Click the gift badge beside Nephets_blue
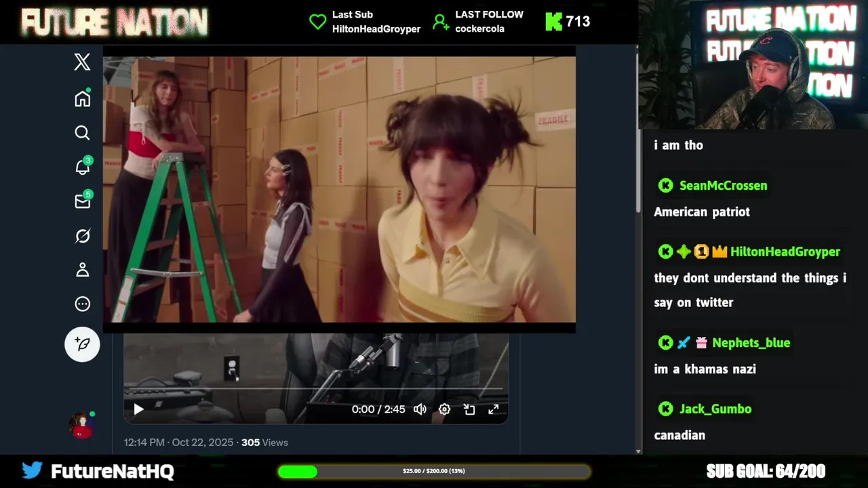The image size is (868, 488). coord(701,343)
